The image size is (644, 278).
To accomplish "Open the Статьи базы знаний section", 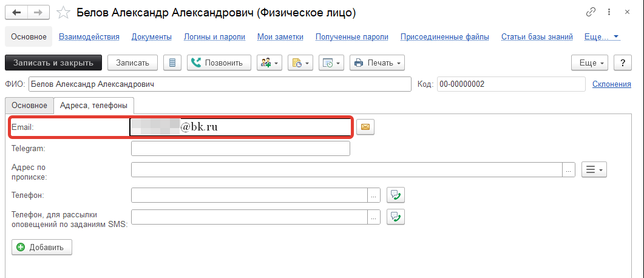I will [x=537, y=37].
